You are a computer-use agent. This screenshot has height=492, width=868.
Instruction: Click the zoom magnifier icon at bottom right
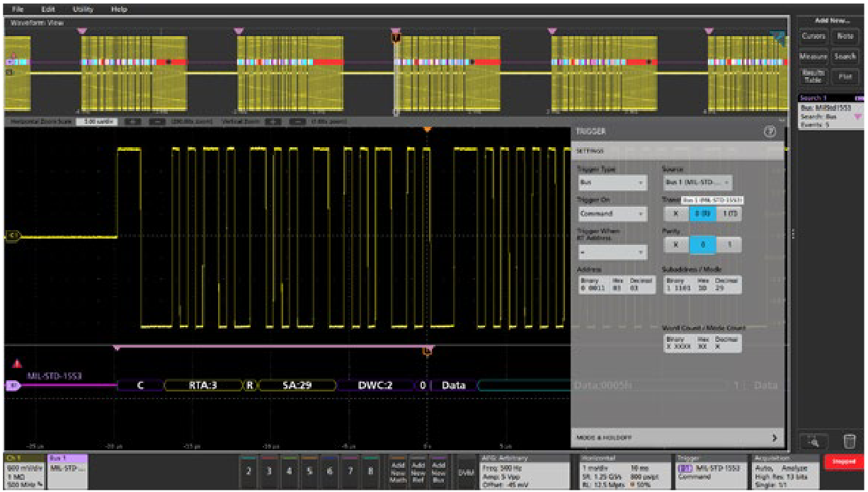813,442
